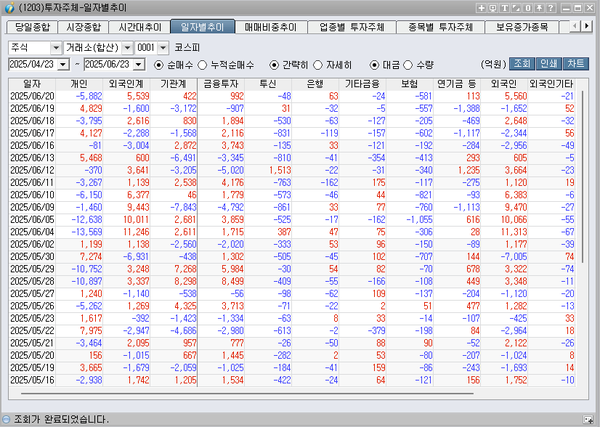Screen dimensions: 600x427
Task: Click the 연기금 등 column header
Action: coord(457,84)
